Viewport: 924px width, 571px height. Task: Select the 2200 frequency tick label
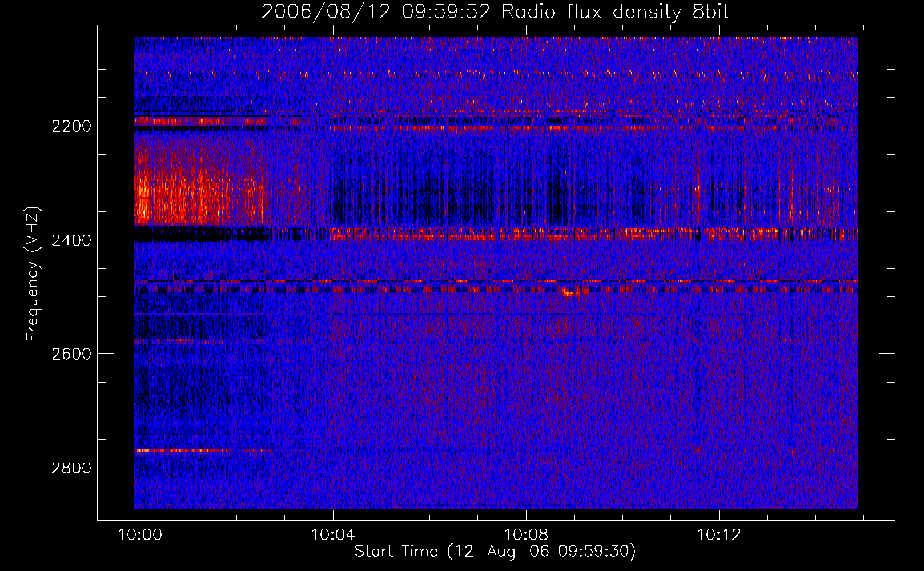(x=71, y=126)
